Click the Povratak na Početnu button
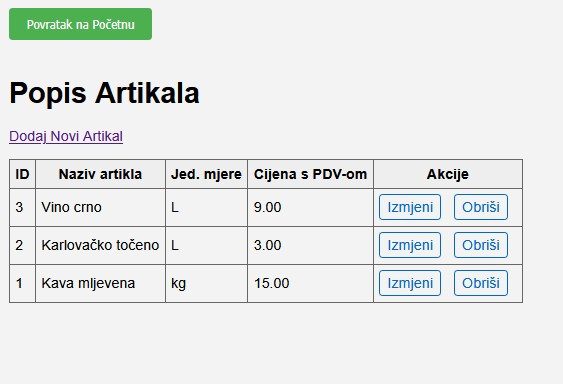563x384 pixels. point(80,24)
